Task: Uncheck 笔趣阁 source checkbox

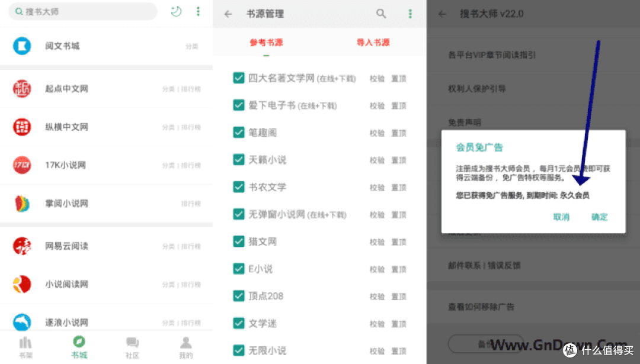Action: 239,133
